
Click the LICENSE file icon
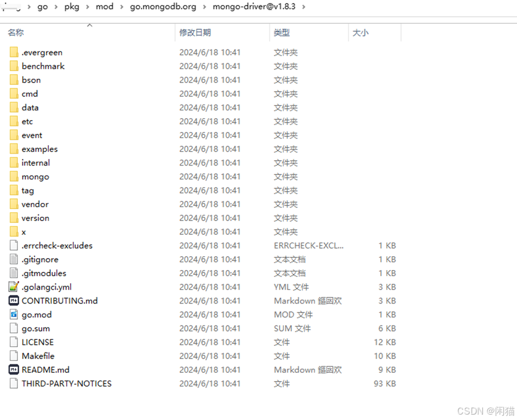click(x=14, y=342)
